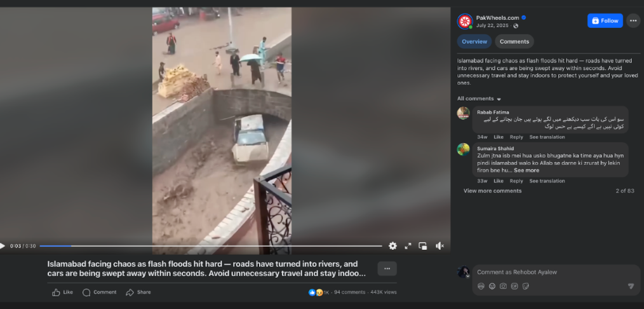Viewport: 644px width, 309px height.
Task: Select the Overview tab
Action: (x=474, y=41)
